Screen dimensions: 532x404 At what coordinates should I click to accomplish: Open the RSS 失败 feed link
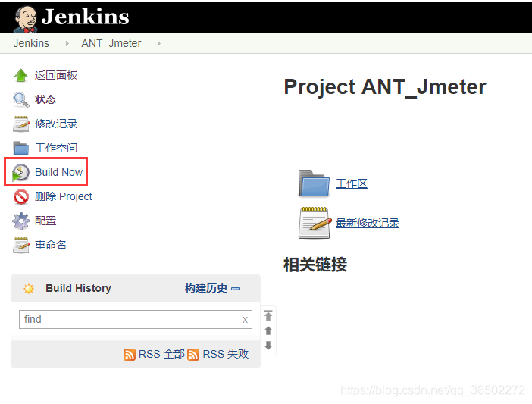point(226,355)
